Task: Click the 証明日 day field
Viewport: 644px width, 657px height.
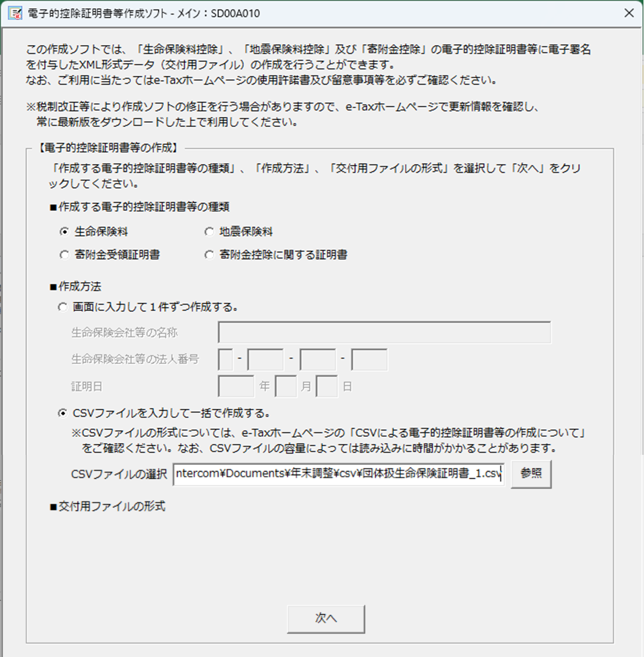Action: (x=327, y=386)
